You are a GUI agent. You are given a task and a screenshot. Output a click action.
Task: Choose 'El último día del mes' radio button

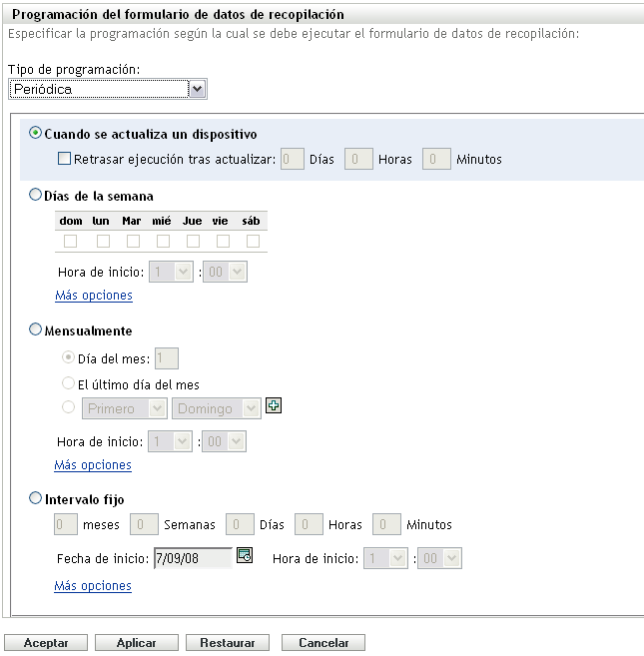(68, 383)
